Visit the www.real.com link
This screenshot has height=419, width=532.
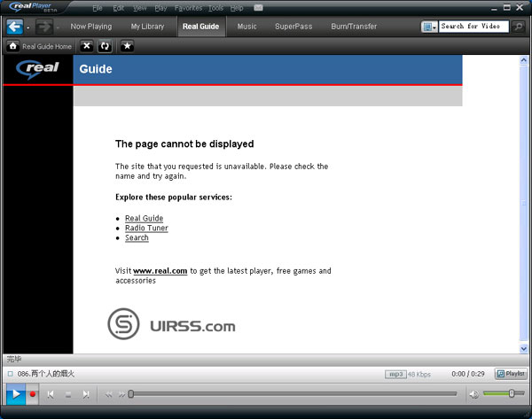[160, 271]
